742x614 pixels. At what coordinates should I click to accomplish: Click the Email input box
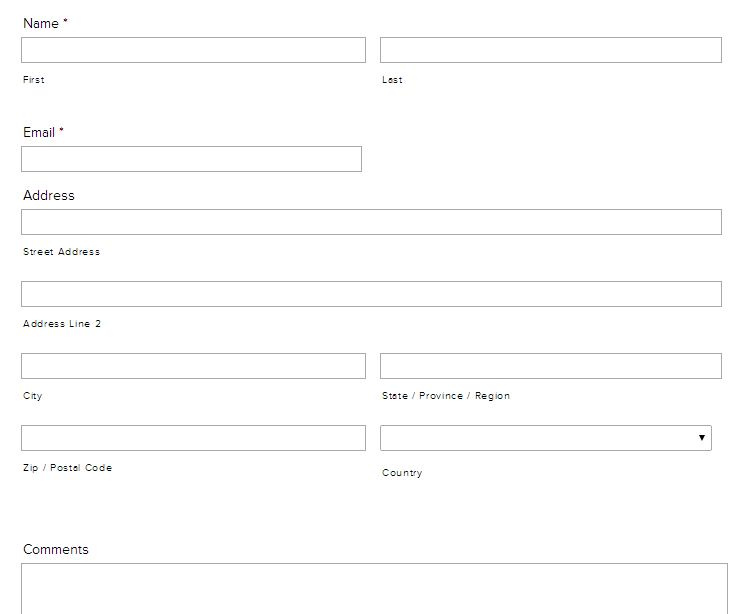pos(191,159)
